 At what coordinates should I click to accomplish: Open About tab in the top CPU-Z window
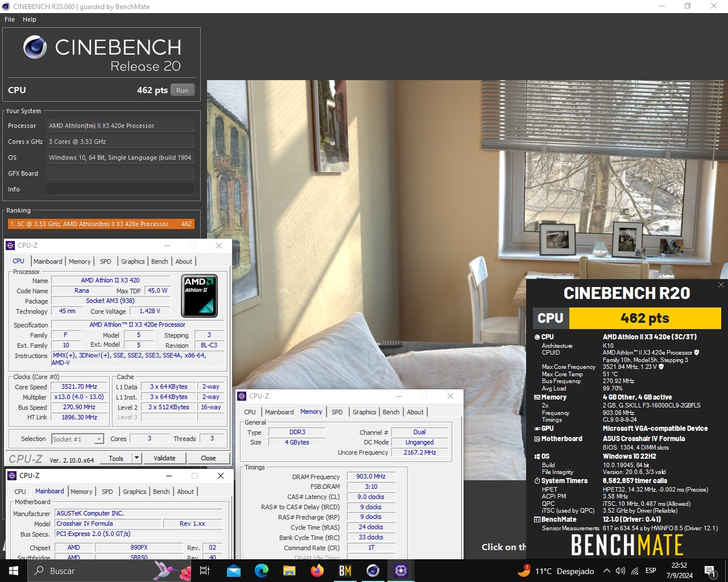[184, 261]
